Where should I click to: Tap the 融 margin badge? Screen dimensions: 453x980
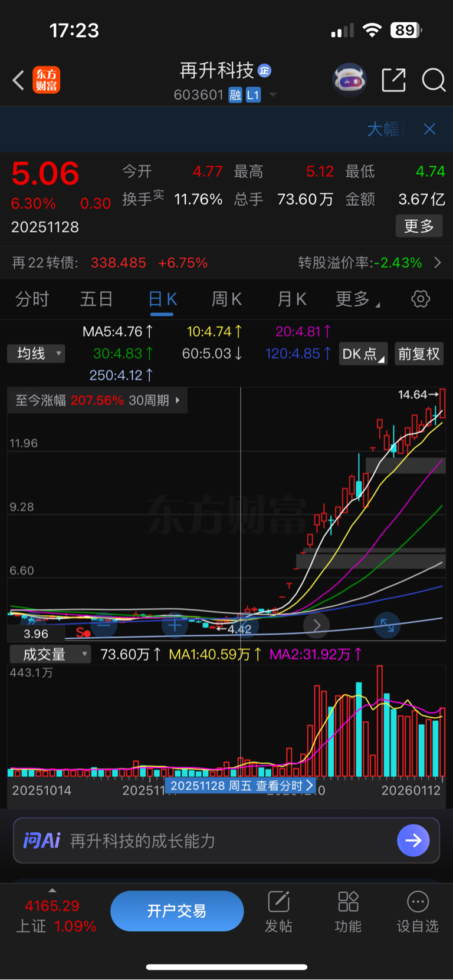(235, 95)
